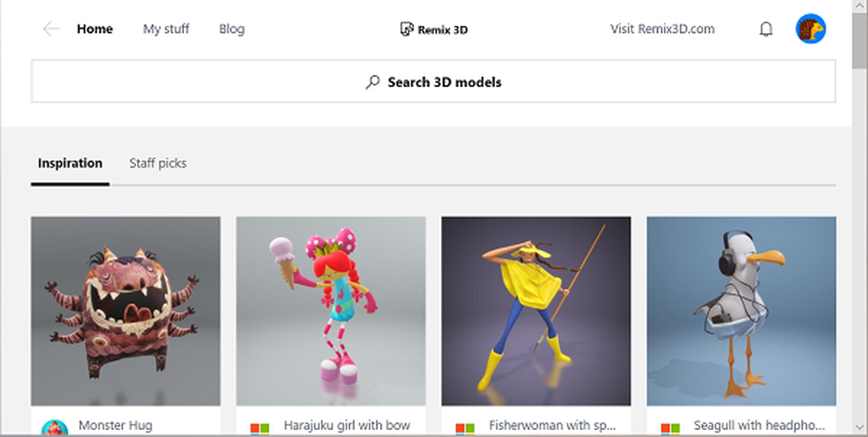Click Microsoft logo under Seagull model
This screenshot has height=437, width=868.
click(670, 428)
